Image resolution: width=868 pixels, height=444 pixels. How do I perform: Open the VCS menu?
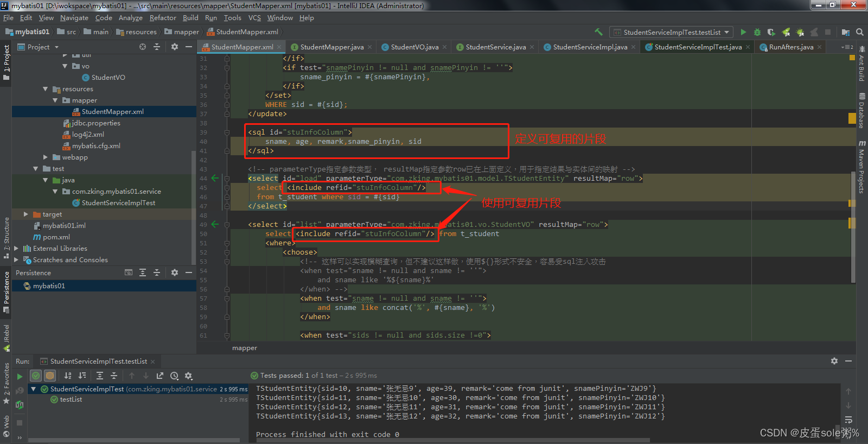pyautogui.click(x=254, y=17)
